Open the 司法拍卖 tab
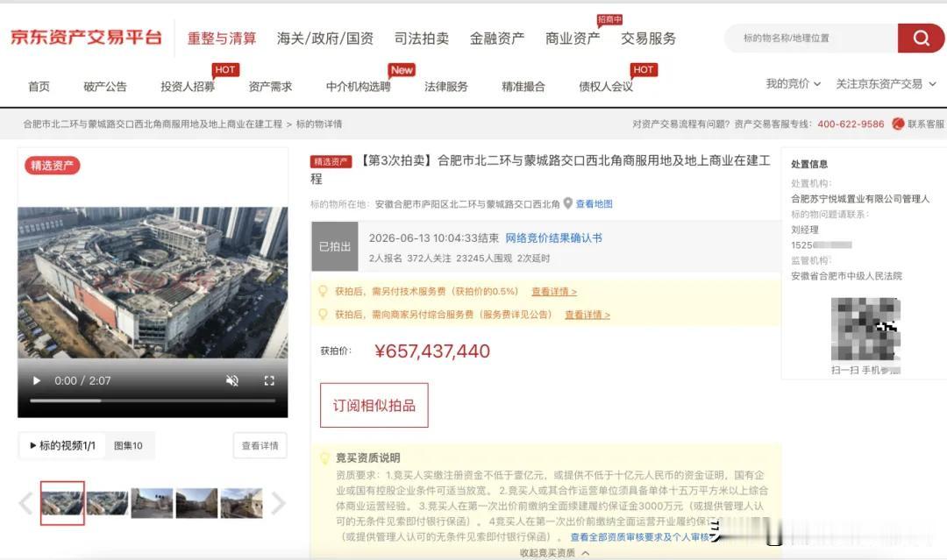947x560 pixels. click(x=422, y=39)
